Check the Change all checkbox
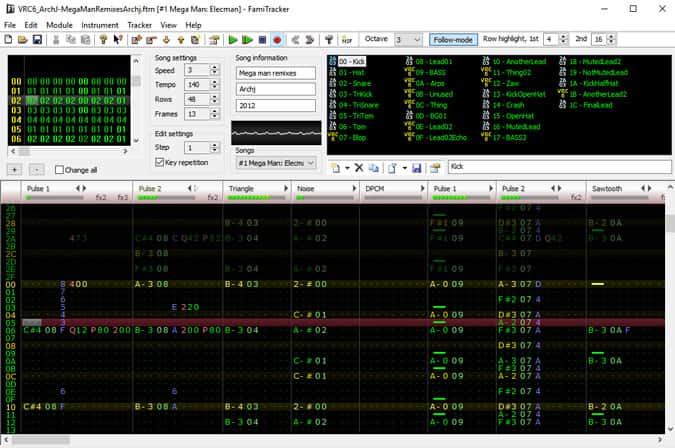Viewport: 675px width, 448px height. (x=59, y=170)
